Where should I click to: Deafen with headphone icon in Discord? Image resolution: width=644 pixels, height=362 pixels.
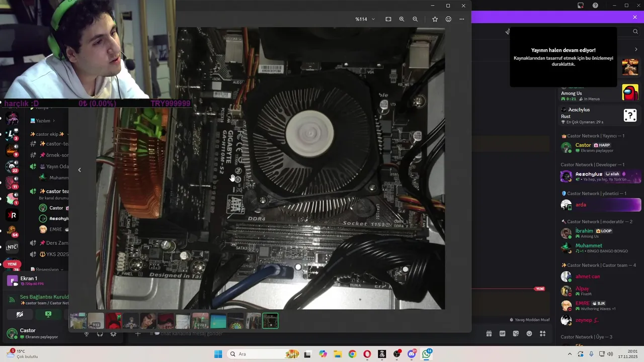[100, 333]
